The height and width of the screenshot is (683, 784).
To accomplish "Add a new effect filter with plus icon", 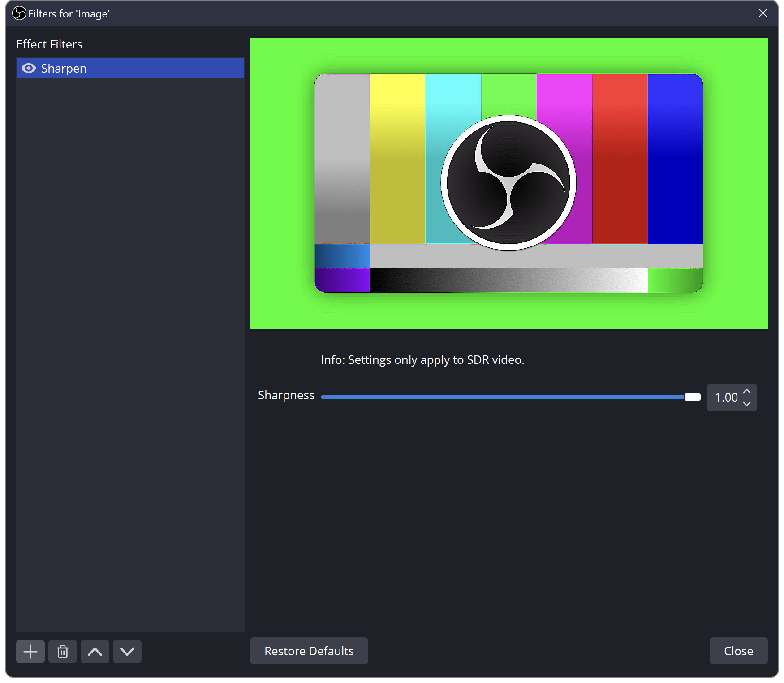I will [x=30, y=651].
